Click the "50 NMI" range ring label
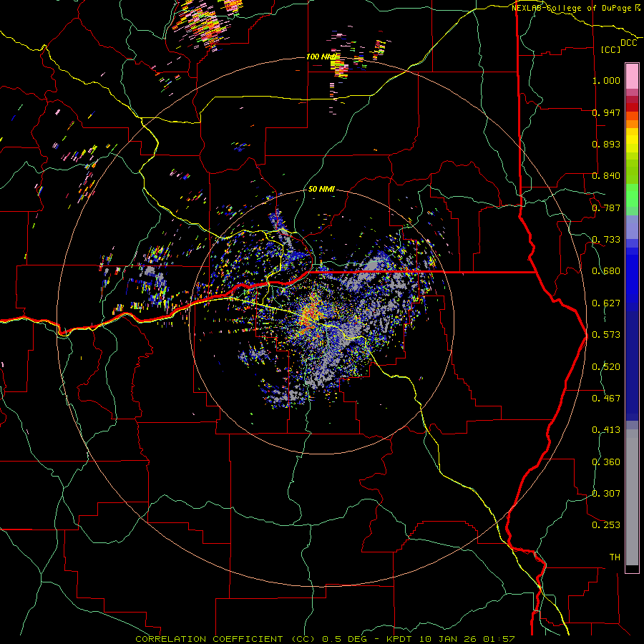This screenshot has width=644, height=644. pos(321,190)
